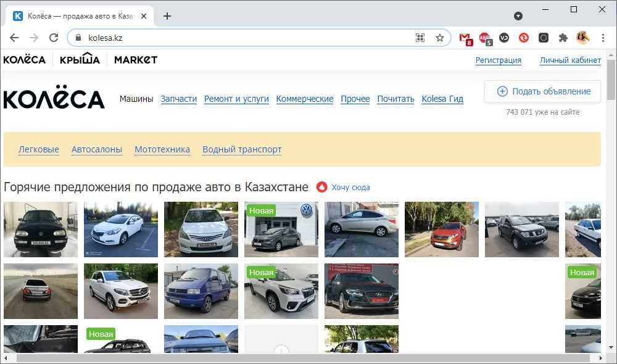617x364 pixels.
Task: Go to Личный кабинет
Action: (x=569, y=60)
